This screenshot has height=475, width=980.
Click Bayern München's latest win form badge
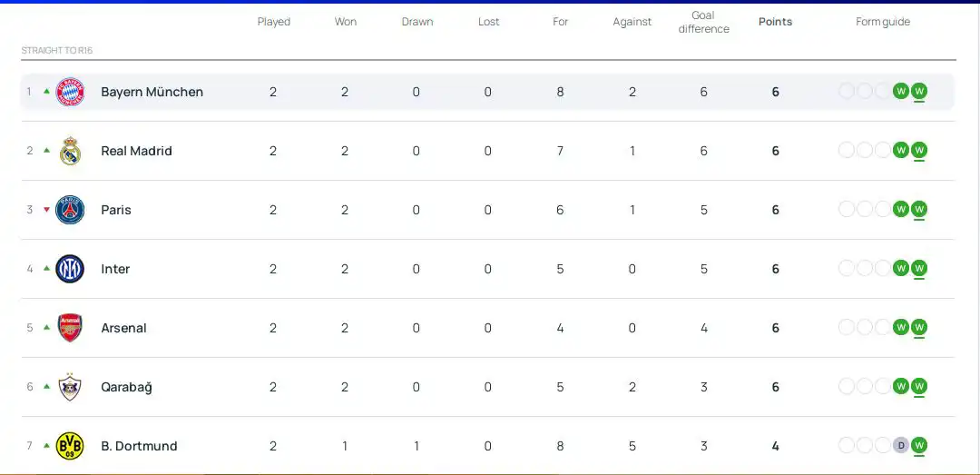coord(919,91)
